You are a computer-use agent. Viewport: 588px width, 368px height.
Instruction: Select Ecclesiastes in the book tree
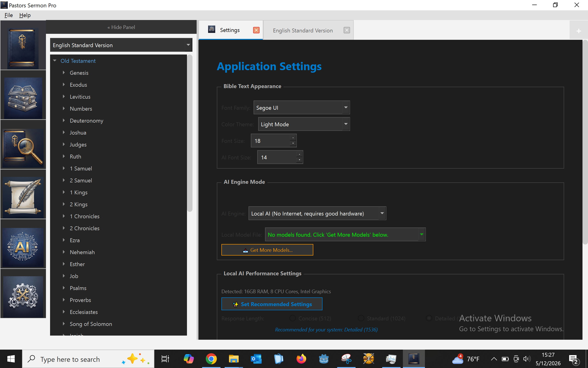click(84, 312)
